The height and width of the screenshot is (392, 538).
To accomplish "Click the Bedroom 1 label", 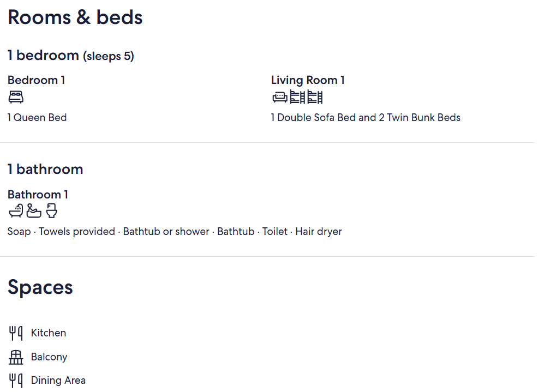I will (x=37, y=80).
